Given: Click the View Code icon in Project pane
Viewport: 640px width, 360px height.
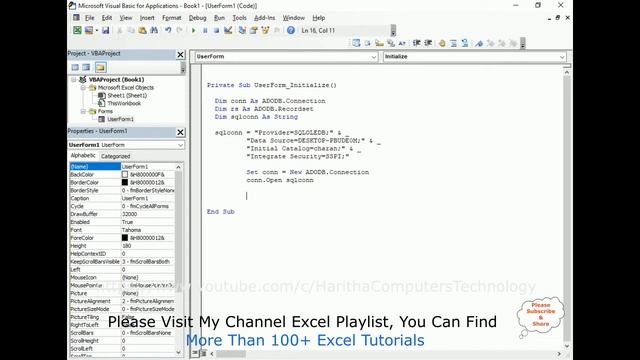Looking at the screenshot, I should [75, 67].
